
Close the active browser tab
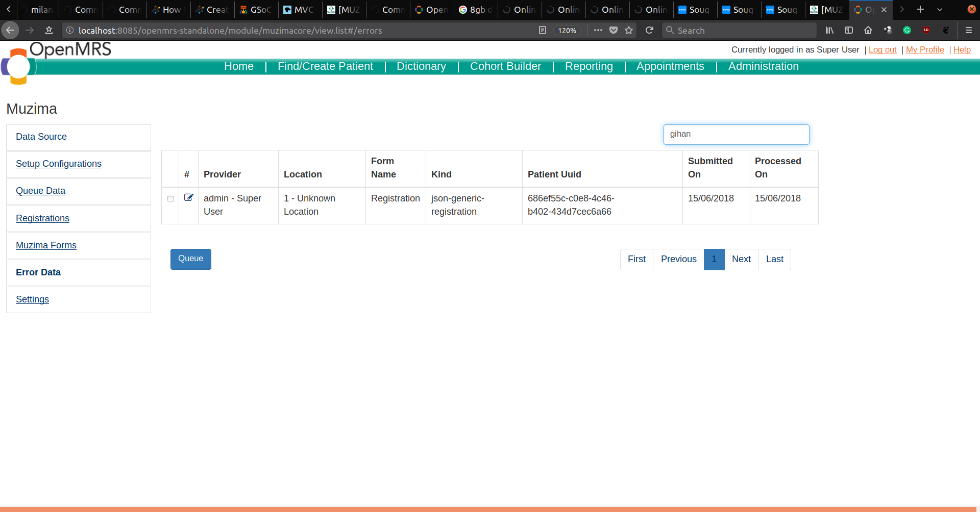(884, 9)
